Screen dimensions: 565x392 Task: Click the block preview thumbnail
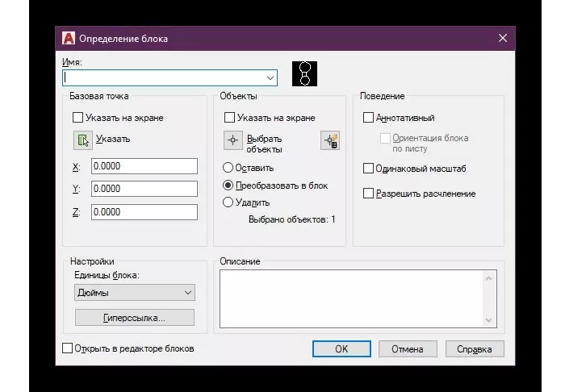tap(304, 73)
